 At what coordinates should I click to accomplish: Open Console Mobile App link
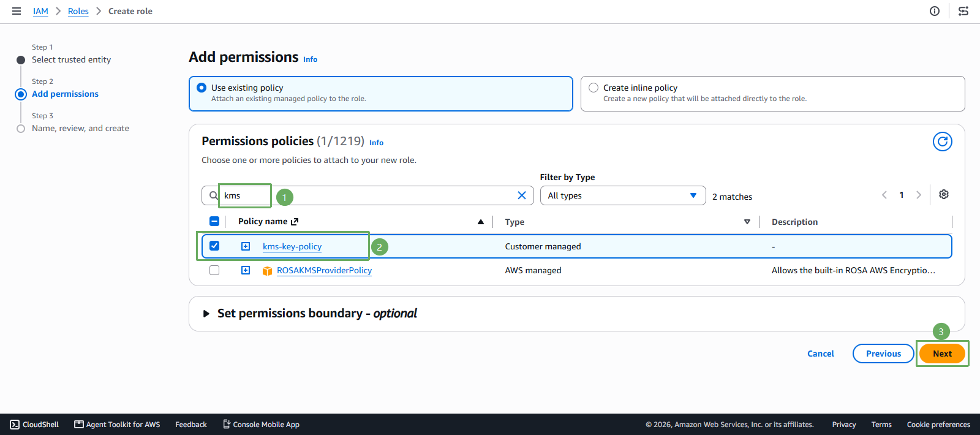tap(261, 425)
